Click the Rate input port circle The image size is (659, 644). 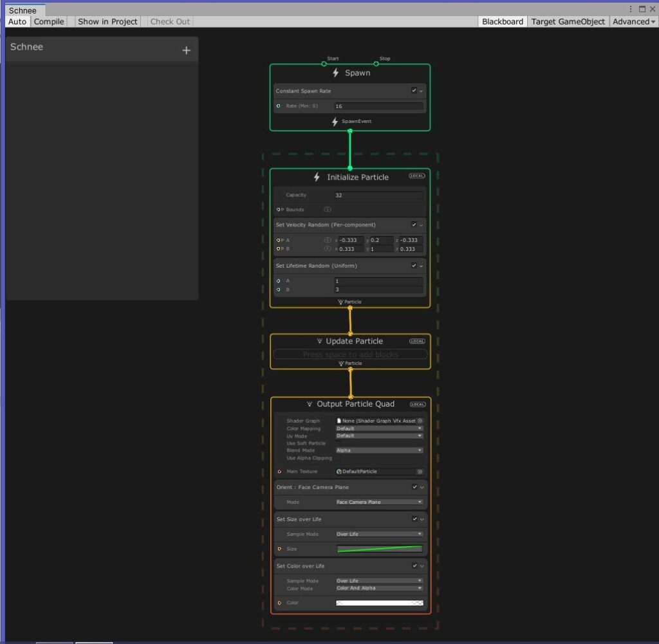click(x=279, y=106)
